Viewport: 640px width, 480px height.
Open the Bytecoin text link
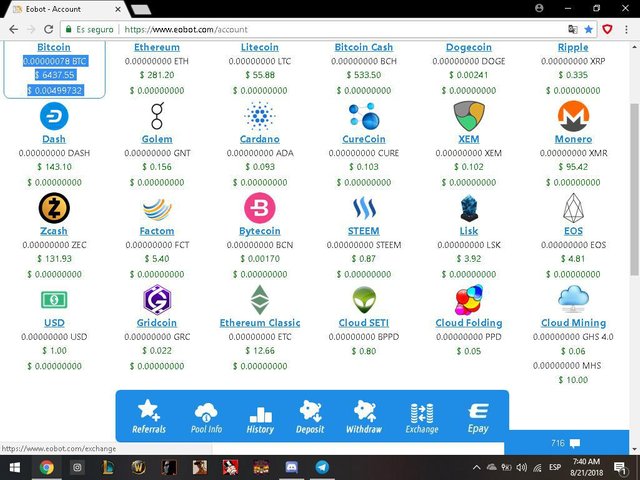pos(260,231)
